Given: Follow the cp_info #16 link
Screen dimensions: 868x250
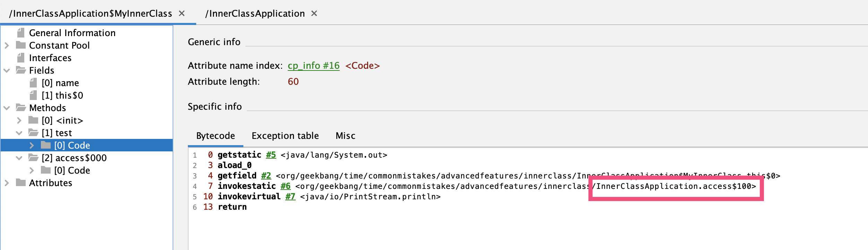Looking at the screenshot, I should coord(313,66).
